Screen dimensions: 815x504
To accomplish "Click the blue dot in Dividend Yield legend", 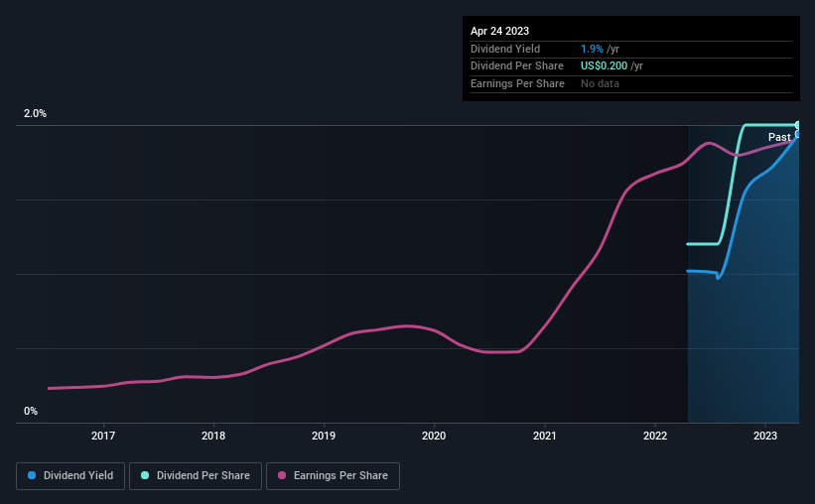I will pos(32,476).
